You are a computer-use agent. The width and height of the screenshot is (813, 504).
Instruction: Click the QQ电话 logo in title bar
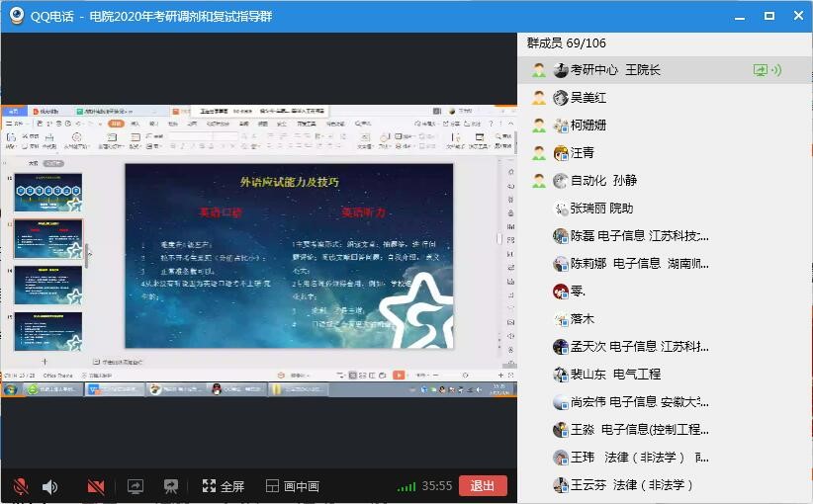pos(17,16)
